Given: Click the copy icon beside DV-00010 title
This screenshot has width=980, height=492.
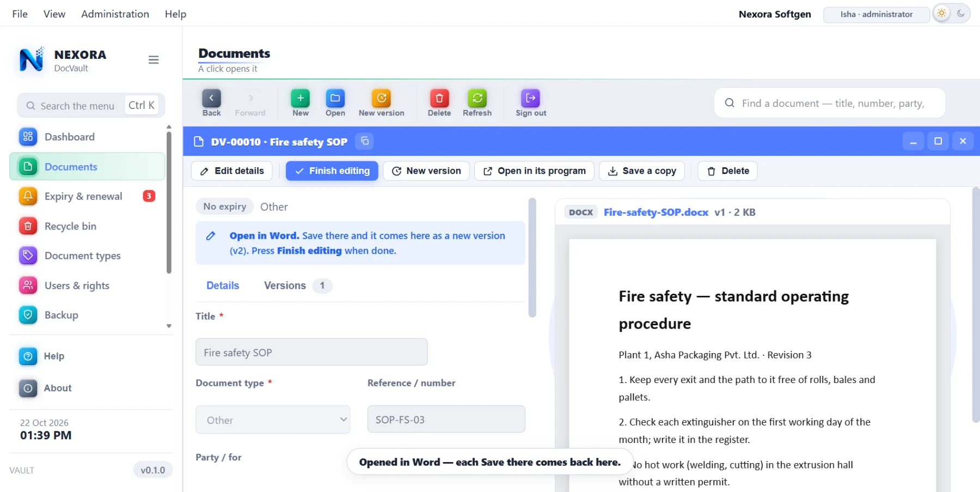Looking at the screenshot, I should pos(365,142).
